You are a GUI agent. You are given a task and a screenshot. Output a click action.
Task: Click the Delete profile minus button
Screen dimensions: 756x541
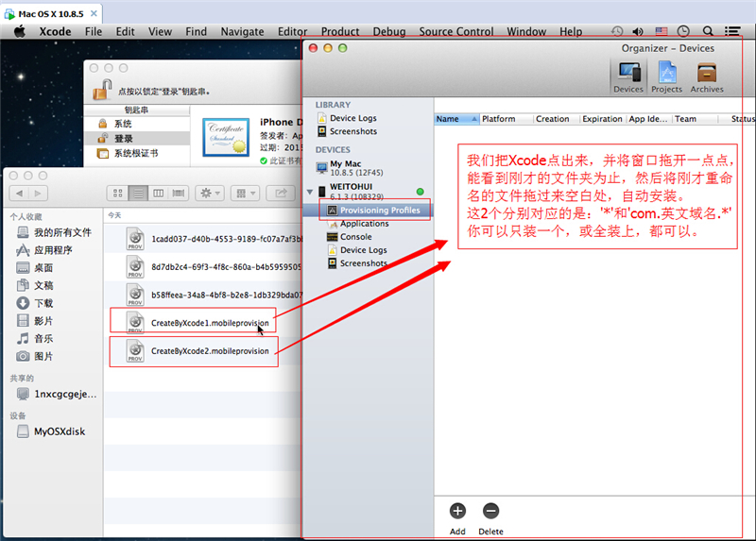pos(490,511)
